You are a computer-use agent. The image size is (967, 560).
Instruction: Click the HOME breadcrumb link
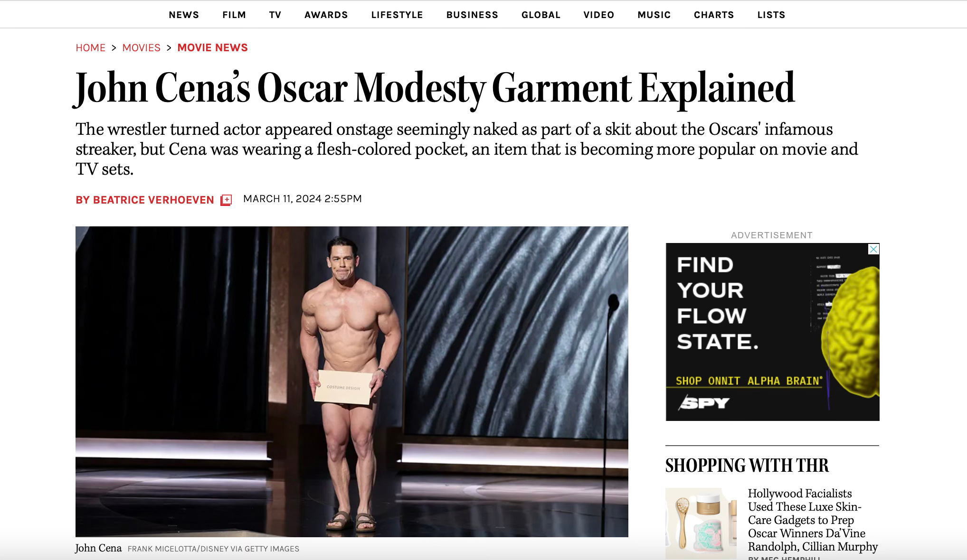pyautogui.click(x=91, y=48)
